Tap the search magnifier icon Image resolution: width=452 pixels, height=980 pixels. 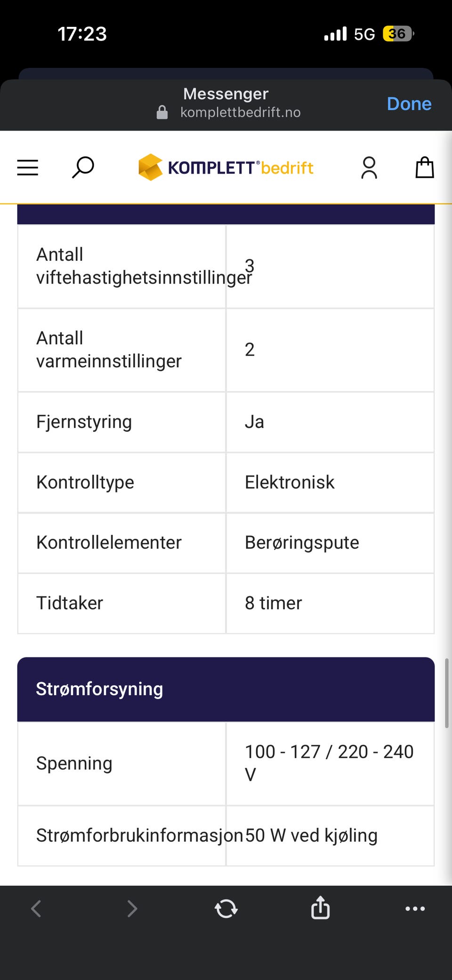(x=83, y=168)
